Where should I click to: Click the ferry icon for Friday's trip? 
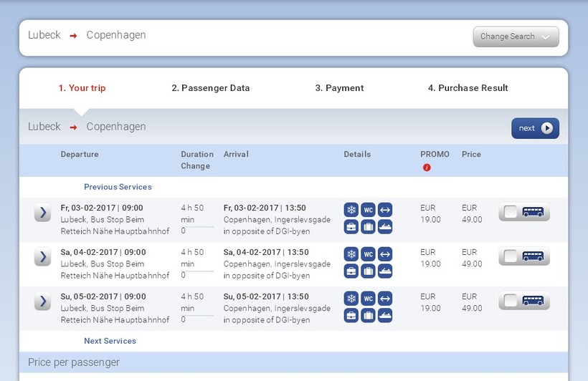point(385,227)
